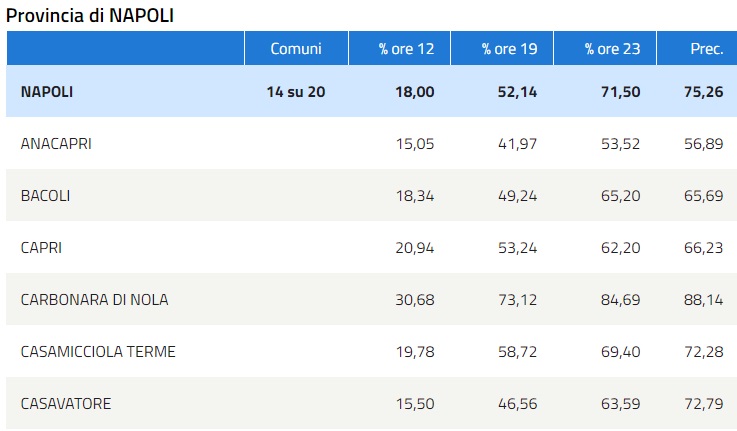Screen dimensions: 737x431
Task: Select Anacapri's 15,05 value at ore 12
Action: pyautogui.click(x=415, y=144)
